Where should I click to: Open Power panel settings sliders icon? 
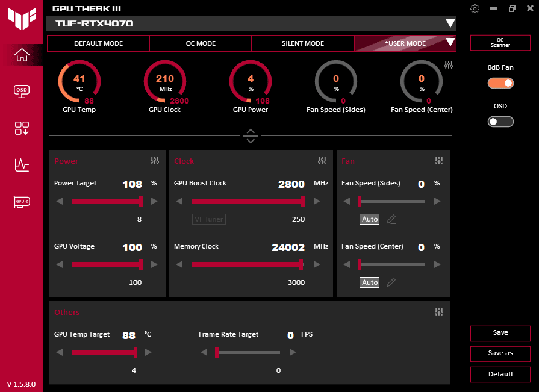(x=155, y=160)
